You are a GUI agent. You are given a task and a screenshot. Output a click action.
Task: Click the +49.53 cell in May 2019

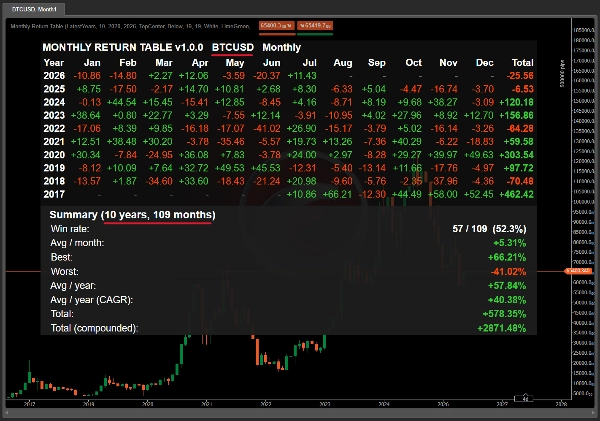click(x=229, y=168)
